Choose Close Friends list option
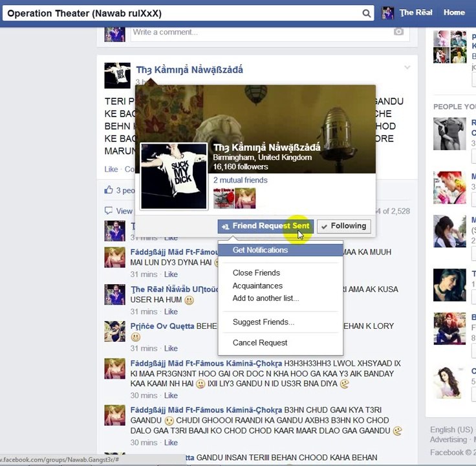The image size is (476, 466). click(x=256, y=272)
